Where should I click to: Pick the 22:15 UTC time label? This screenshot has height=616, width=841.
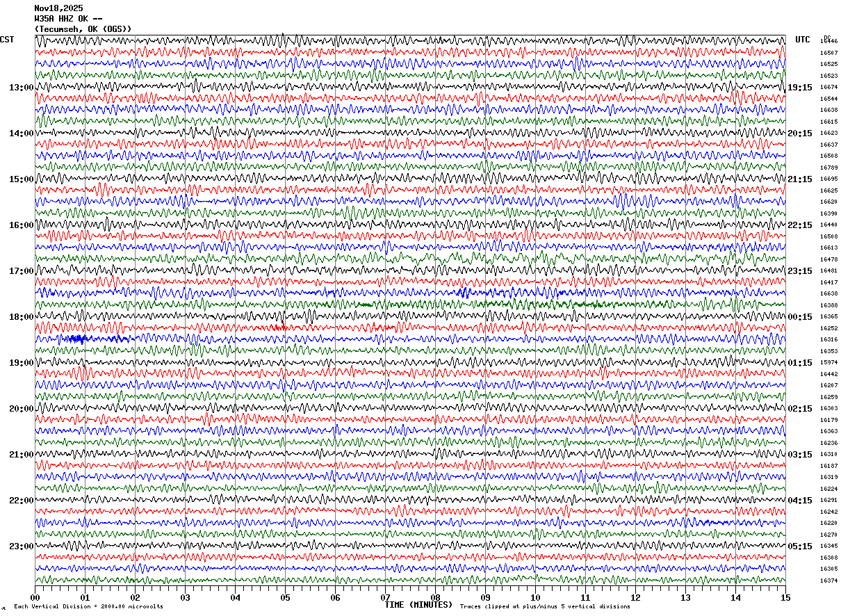(x=800, y=225)
